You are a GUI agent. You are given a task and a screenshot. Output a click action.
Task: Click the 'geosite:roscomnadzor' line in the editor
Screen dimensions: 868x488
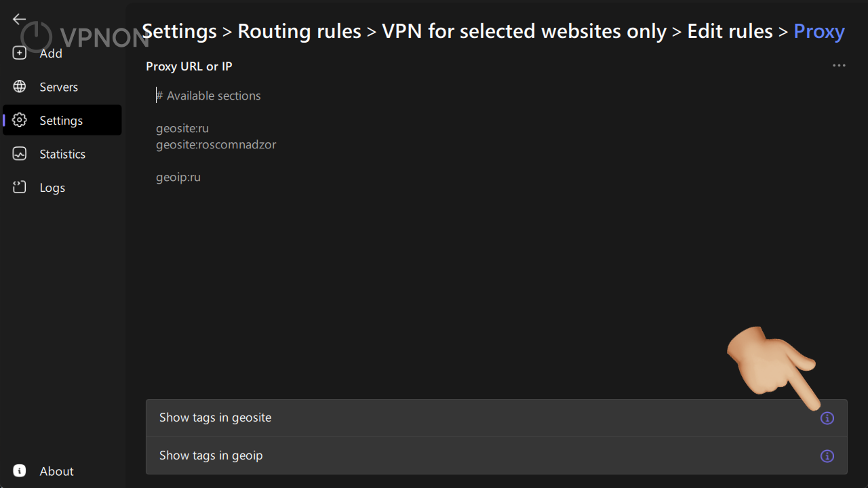click(x=216, y=144)
